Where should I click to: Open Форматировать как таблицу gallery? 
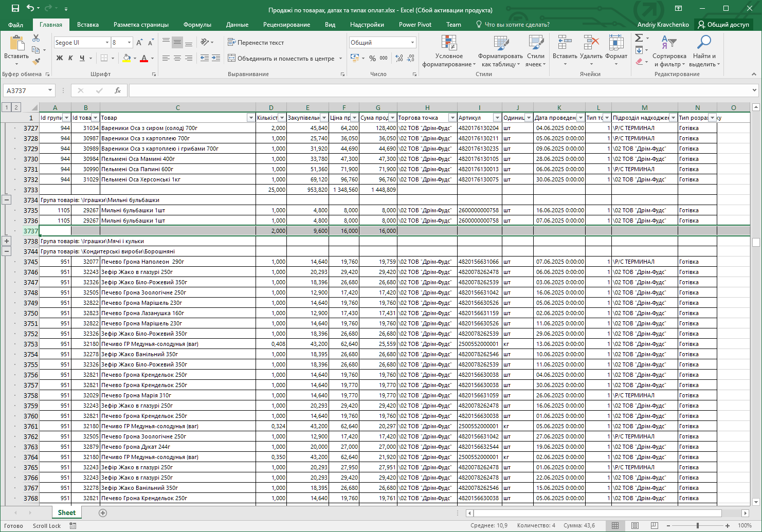tap(500, 51)
